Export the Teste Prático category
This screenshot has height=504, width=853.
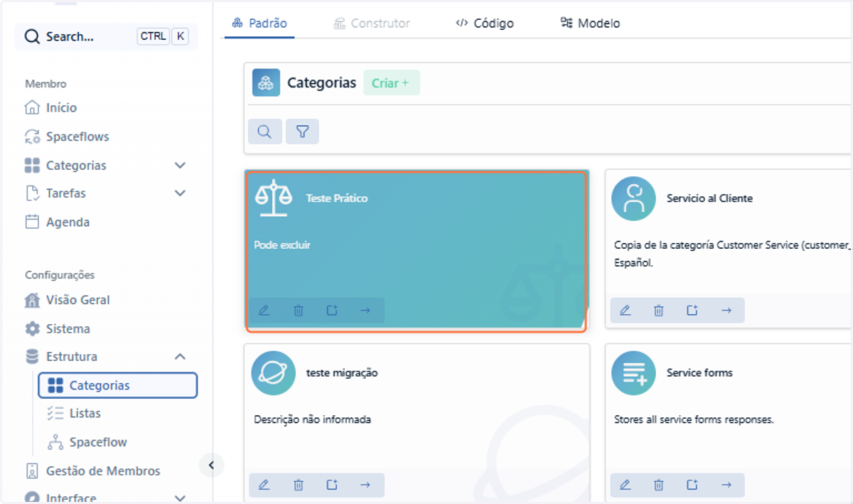[332, 311]
